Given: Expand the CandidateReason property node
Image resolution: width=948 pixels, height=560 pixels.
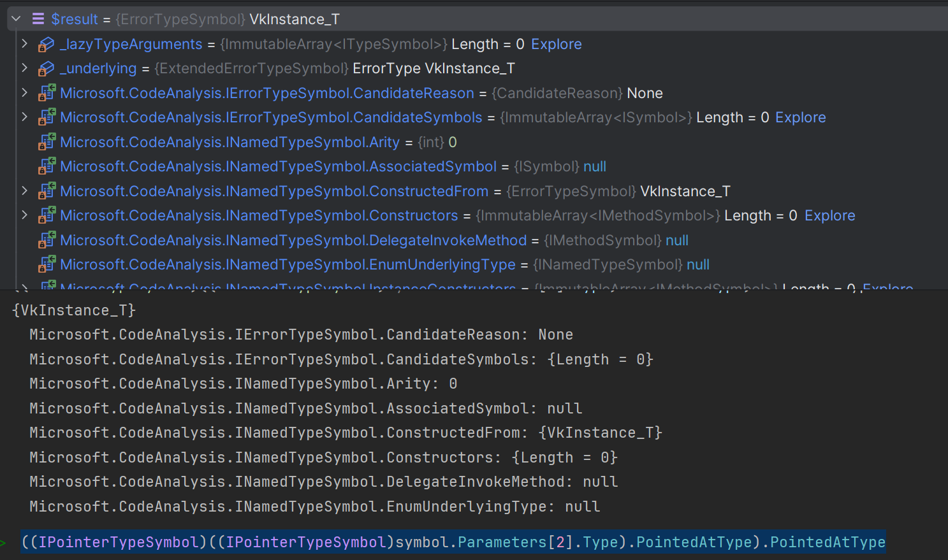Looking at the screenshot, I should (x=24, y=93).
